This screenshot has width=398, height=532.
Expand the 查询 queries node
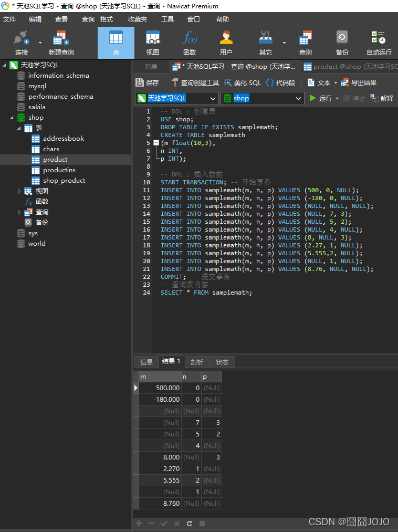coord(19,212)
